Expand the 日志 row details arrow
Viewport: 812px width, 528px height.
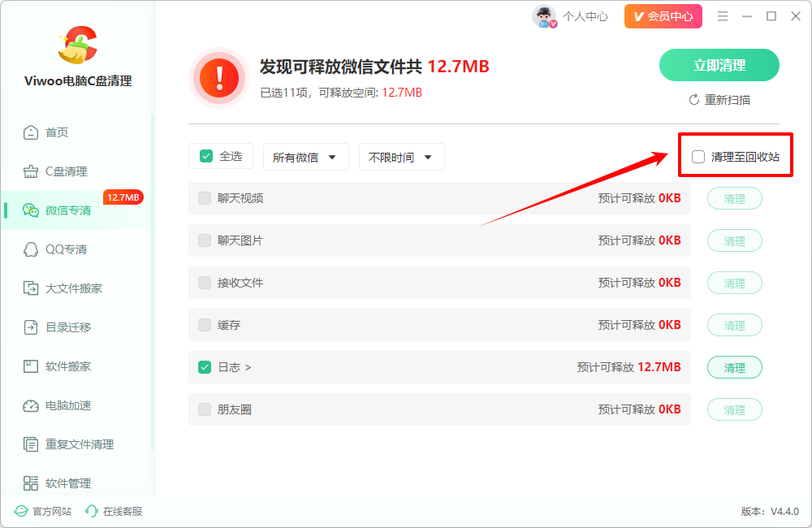[x=248, y=367]
